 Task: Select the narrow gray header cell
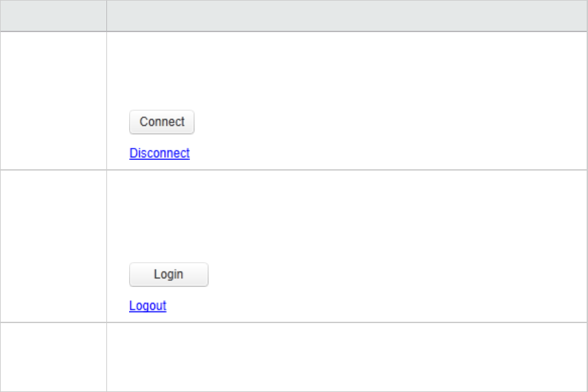54,16
